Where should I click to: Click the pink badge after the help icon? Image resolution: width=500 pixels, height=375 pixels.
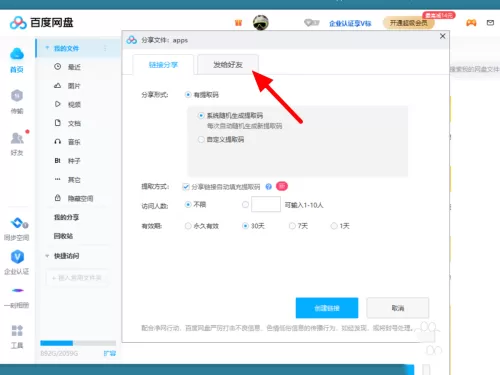282,186
